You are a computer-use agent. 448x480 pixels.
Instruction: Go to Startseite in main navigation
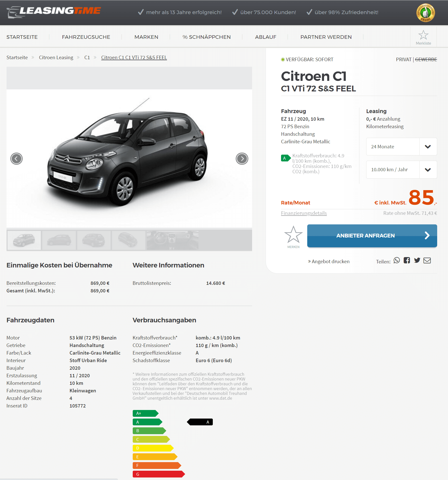click(22, 37)
